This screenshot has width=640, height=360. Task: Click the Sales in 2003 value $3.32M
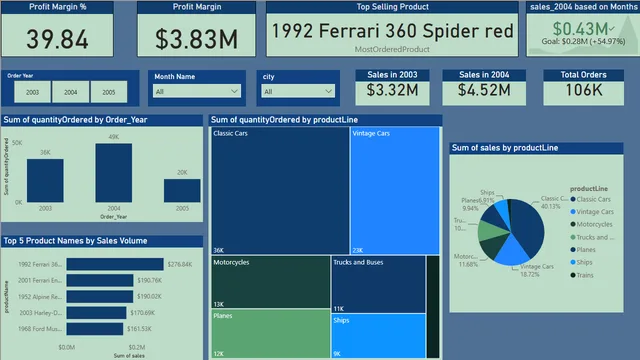tap(392, 90)
